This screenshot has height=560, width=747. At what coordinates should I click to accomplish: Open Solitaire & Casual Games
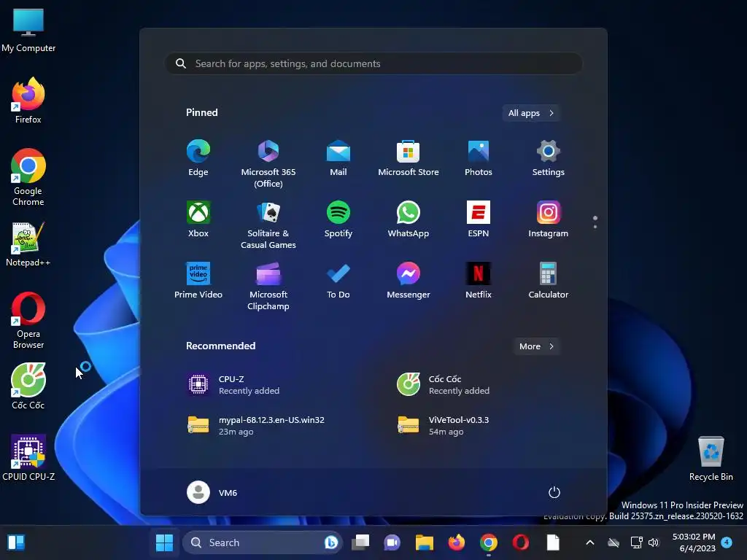point(268,225)
